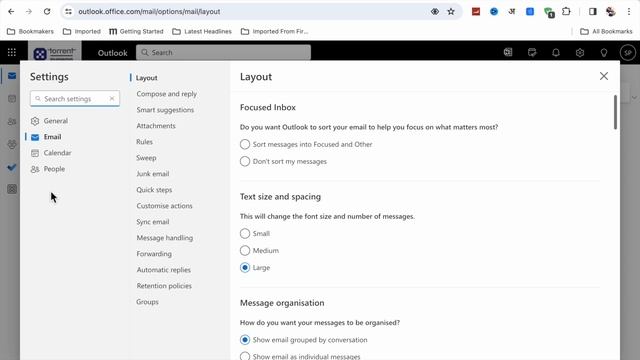The image size is (640, 360).
Task: Click the Outlook Search box
Action: (223, 52)
